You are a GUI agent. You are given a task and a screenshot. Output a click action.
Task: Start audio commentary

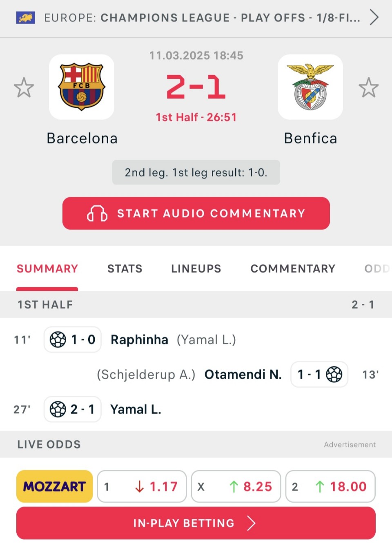[x=196, y=213]
